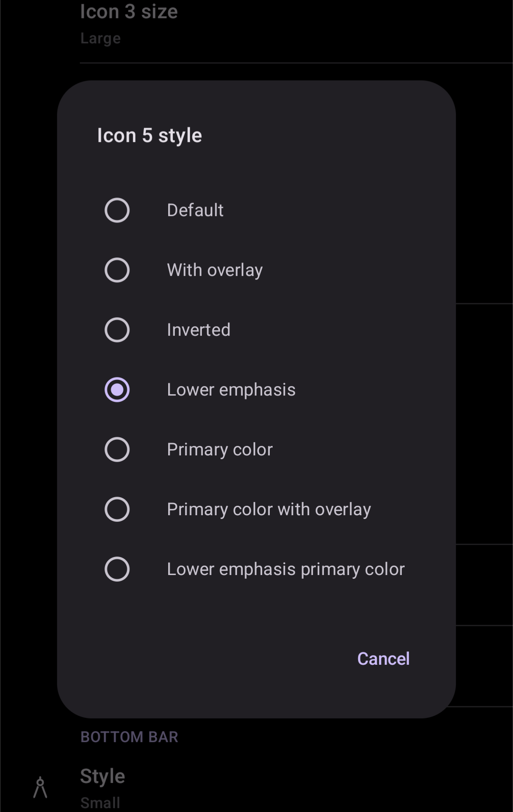Click the With overlay text label
Viewport: 513px width, 812px height.
pyautogui.click(x=215, y=270)
